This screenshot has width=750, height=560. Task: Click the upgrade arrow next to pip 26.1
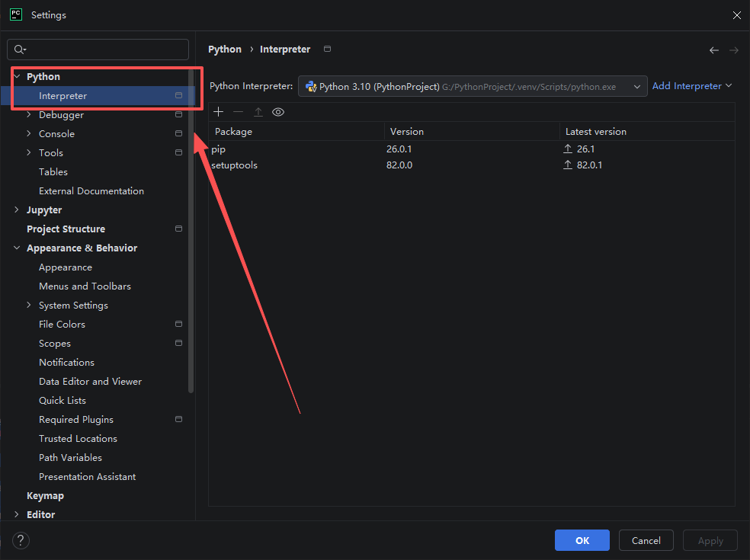[x=568, y=149]
